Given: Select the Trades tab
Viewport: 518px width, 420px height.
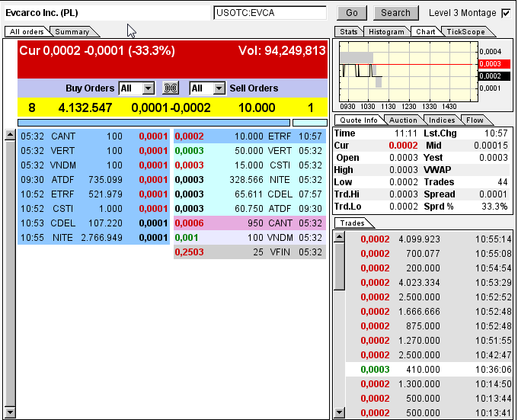Looking at the screenshot, I should [352, 223].
